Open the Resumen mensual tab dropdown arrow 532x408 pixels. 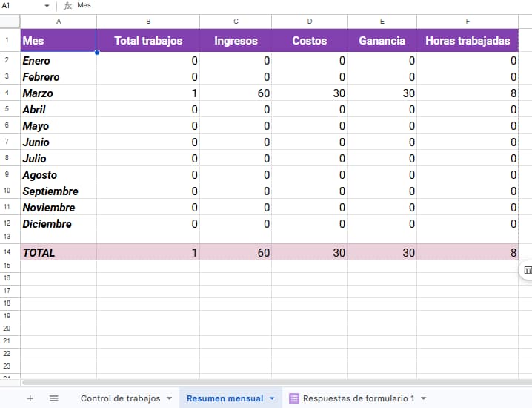pyautogui.click(x=271, y=398)
